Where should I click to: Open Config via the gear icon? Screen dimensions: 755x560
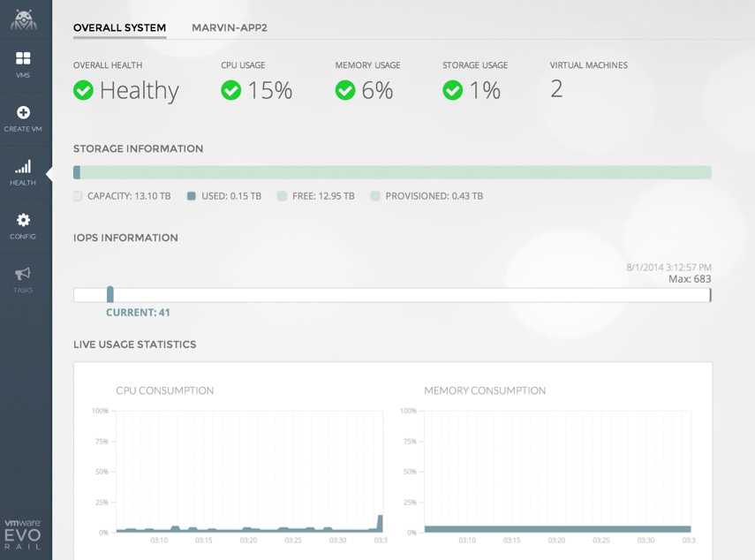[23, 220]
